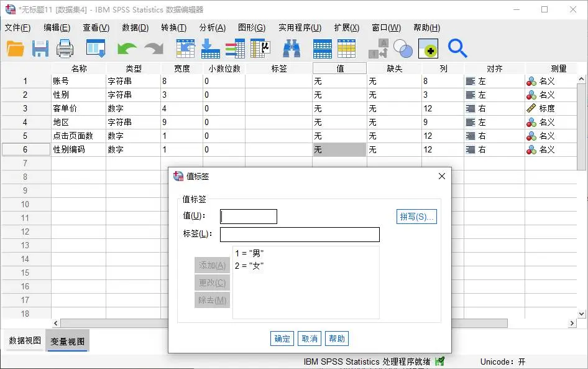Click the vertical scrollbar up arrow
The height and width of the screenshot is (369, 588).
pyautogui.click(x=581, y=79)
